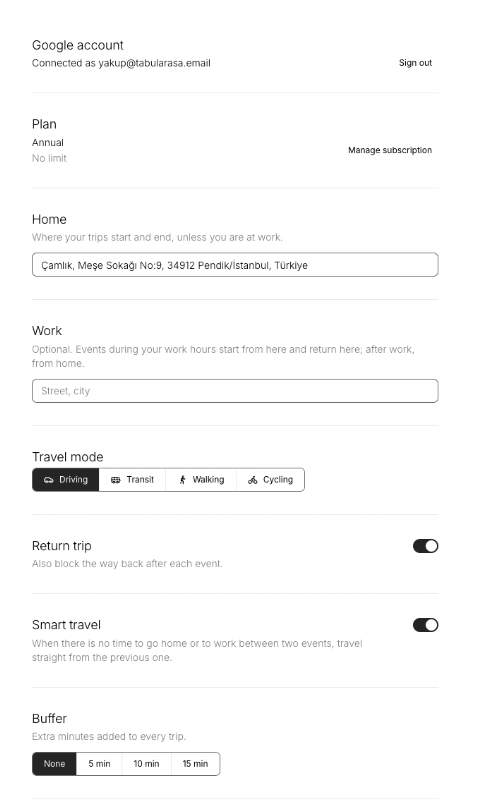Select the Walking pedestrian icon
This screenshot has width=483, height=800.
coord(183,480)
